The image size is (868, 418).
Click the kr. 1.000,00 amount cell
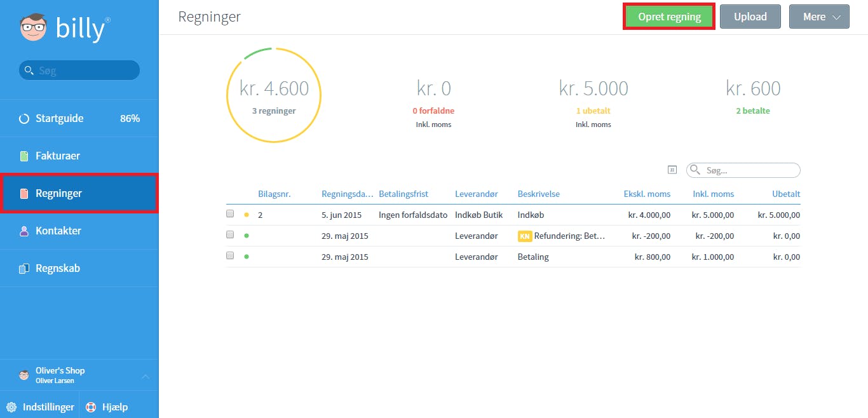point(713,257)
